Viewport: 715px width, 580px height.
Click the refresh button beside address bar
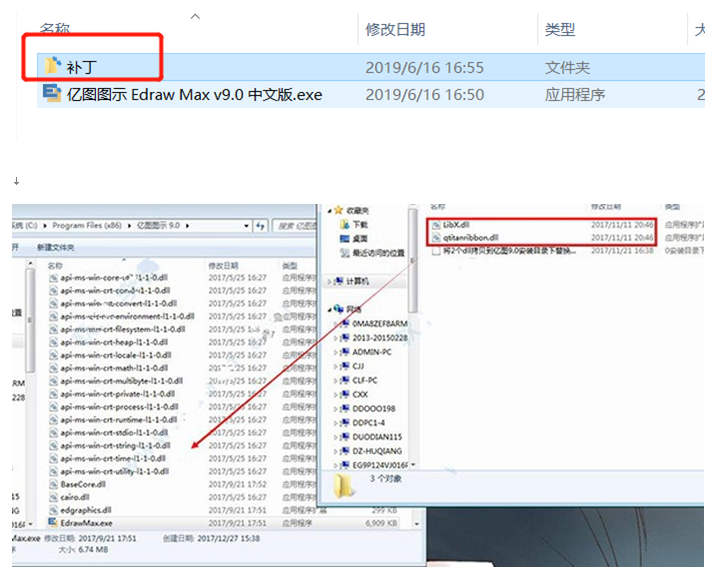(260, 226)
